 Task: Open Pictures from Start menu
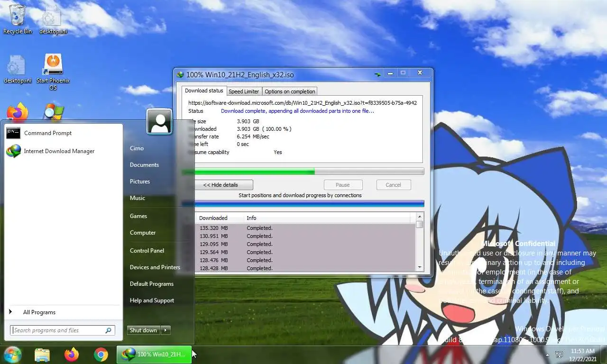pos(140,182)
